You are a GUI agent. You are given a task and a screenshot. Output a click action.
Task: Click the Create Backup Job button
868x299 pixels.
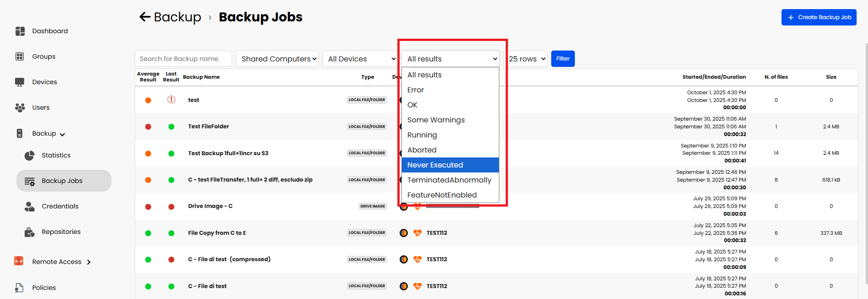pyautogui.click(x=818, y=17)
